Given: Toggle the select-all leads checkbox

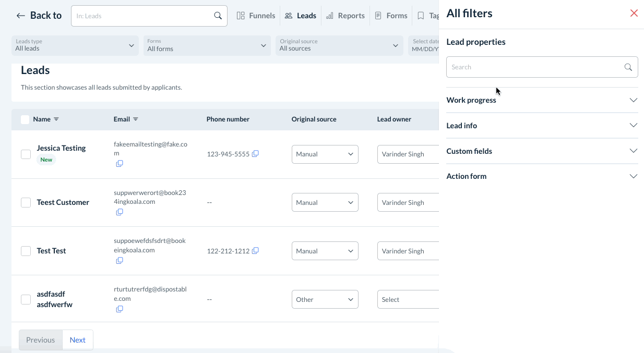Looking at the screenshot, I should (x=25, y=119).
